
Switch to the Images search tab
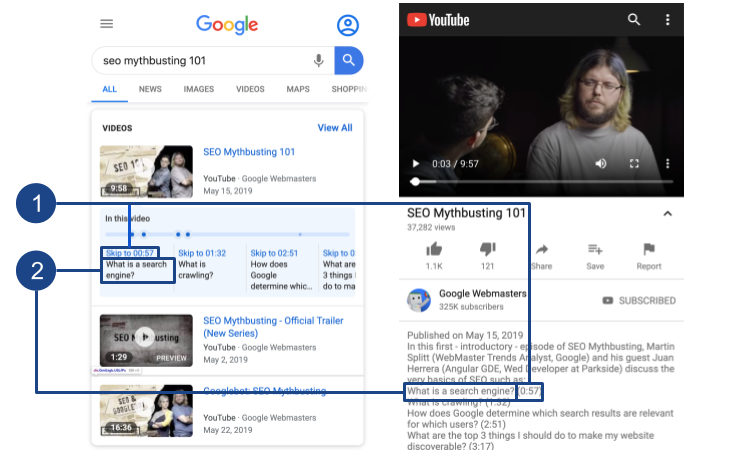[198, 89]
